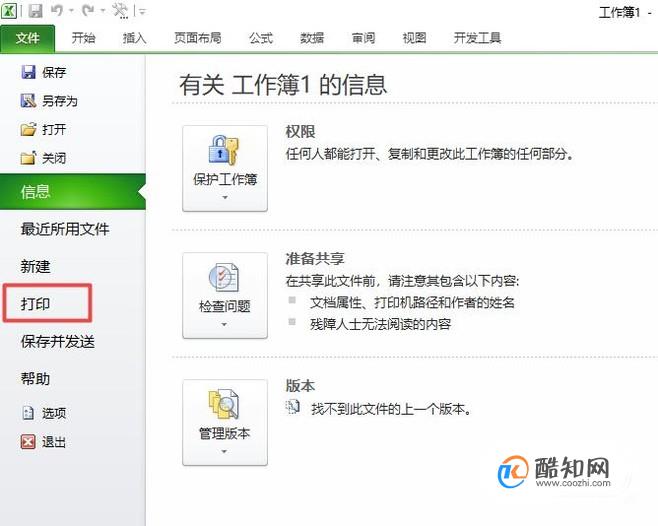Switch to the 插入 ribbon tab
This screenshot has width=658, height=526.
point(134,38)
